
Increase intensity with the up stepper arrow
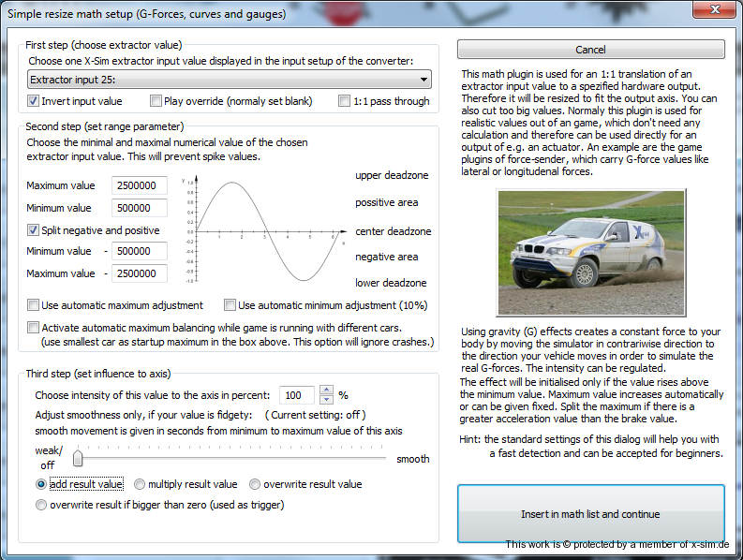pos(326,391)
